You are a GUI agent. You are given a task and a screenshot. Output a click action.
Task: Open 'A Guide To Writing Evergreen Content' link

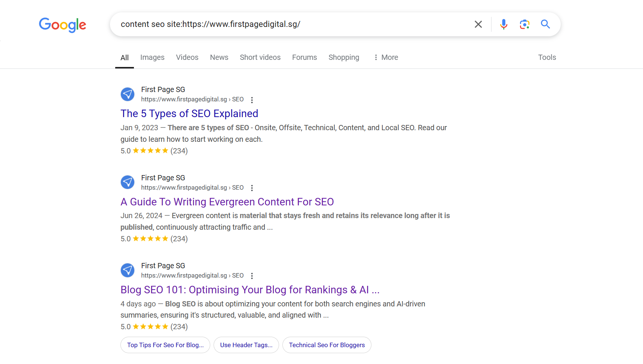click(x=227, y=202)
